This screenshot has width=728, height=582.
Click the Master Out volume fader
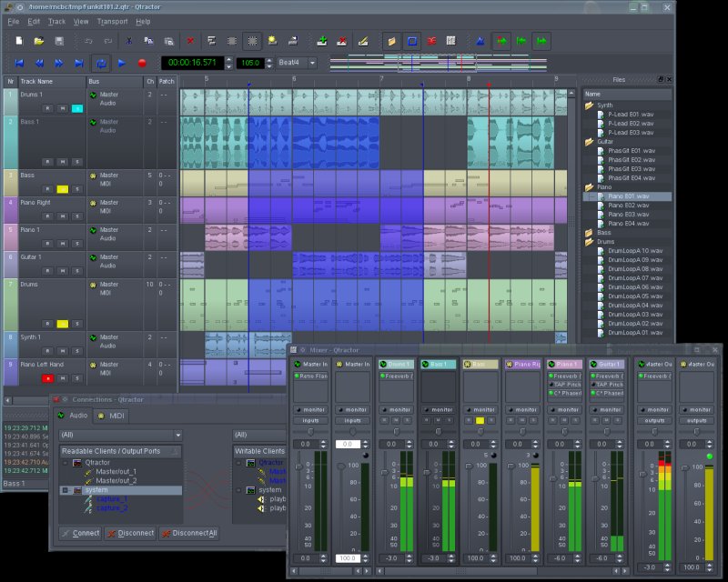pyautogui.click(x=641, y=473)
